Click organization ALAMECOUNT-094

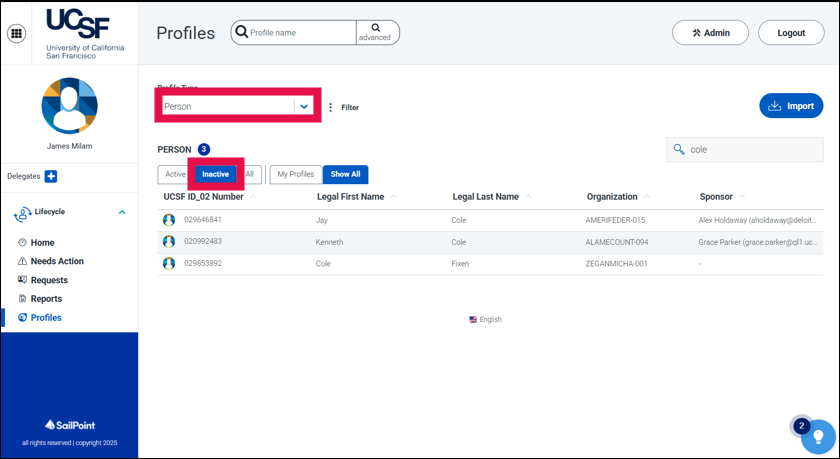[617, 242]
